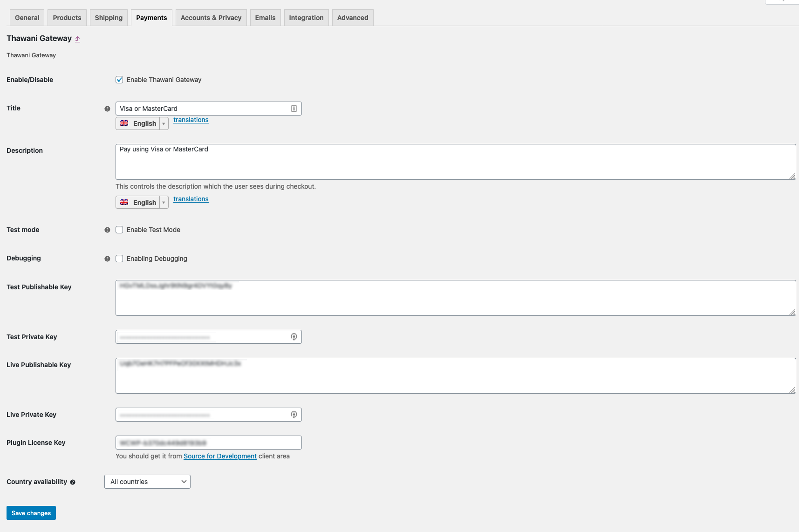Open the Accounts & Privacy tab
The height and width of the screenshot is (532, 799).
click(x=211, y=18)
